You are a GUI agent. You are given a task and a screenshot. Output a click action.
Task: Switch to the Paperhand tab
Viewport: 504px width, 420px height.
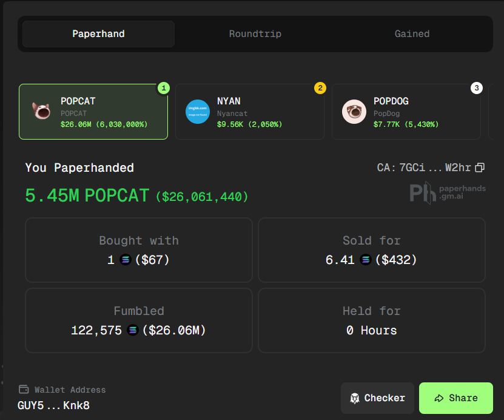pyautogui.click(x=98, y=34)
